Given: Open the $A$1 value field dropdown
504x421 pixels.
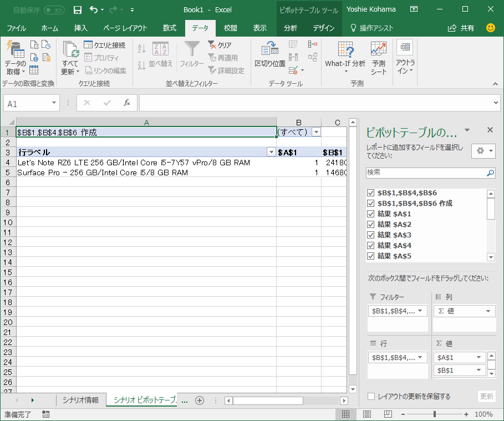Looking at the screenshot, I should point(478,357).
